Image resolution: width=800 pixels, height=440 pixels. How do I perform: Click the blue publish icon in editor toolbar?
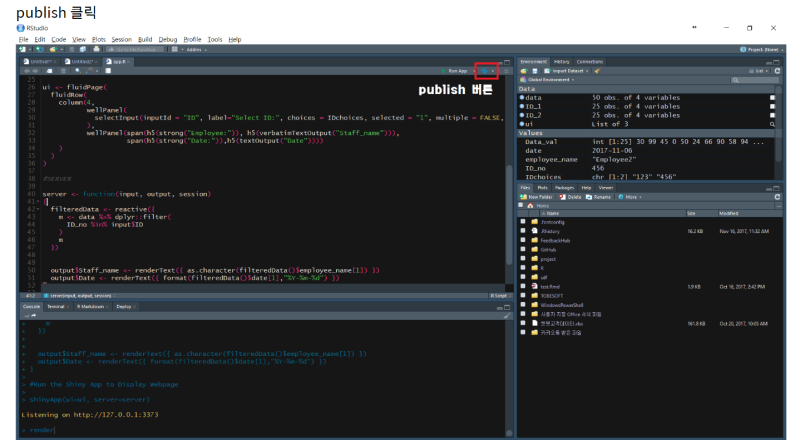coord(483,71)
